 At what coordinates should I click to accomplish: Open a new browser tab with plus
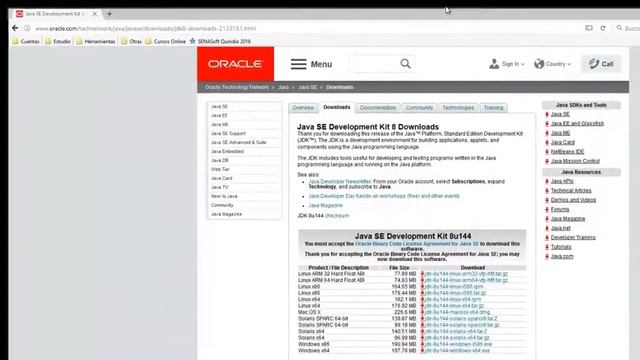pos(109,14)
